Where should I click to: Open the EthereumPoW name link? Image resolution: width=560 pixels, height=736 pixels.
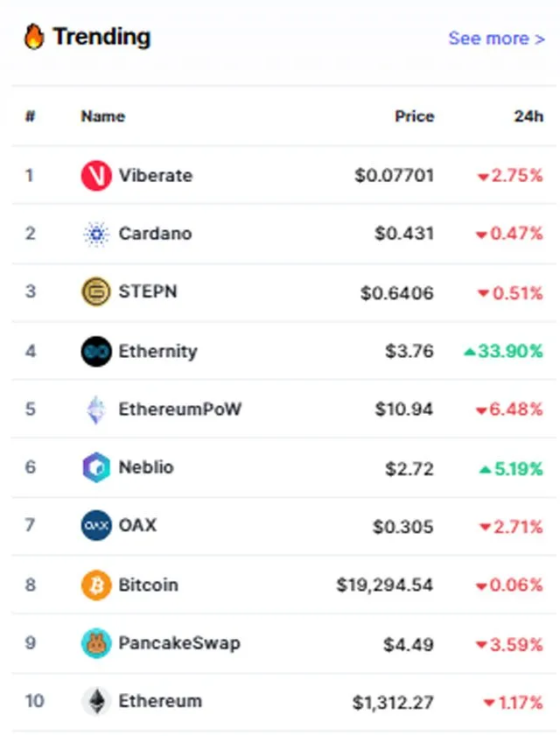click(179, 410)
